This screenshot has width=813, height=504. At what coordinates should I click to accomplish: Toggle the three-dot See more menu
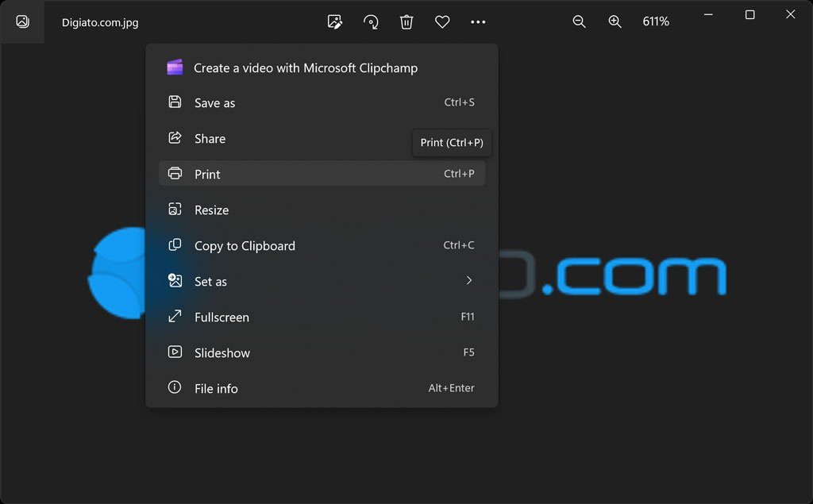coord(478,21)
